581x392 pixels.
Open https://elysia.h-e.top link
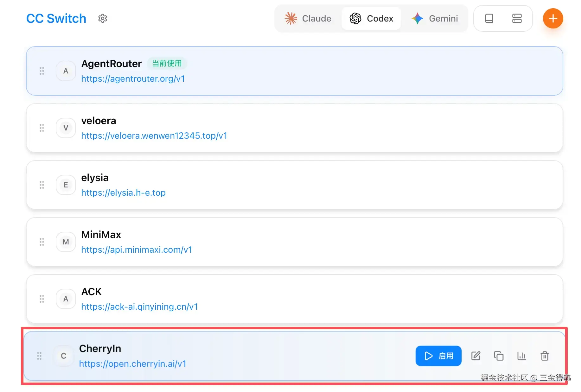[x=123, y=193]
